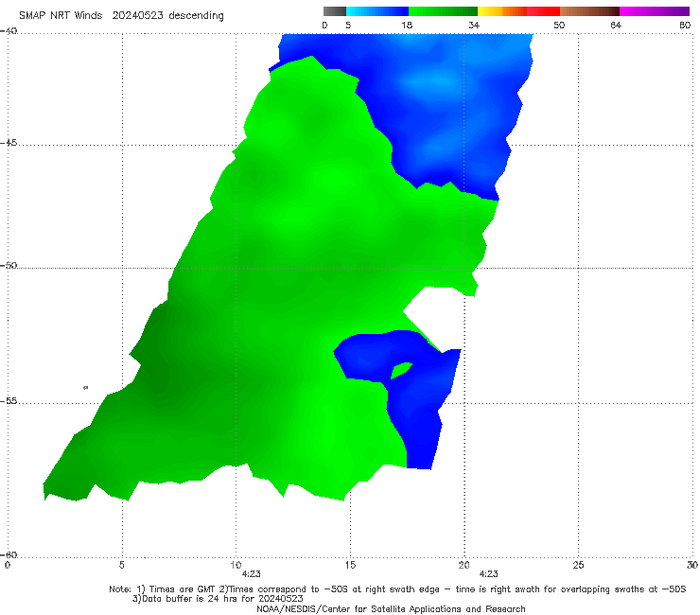This screenshot has height=615, width=700.
Task: Click the colorbar label "80"
Action: tap(685, 25)
